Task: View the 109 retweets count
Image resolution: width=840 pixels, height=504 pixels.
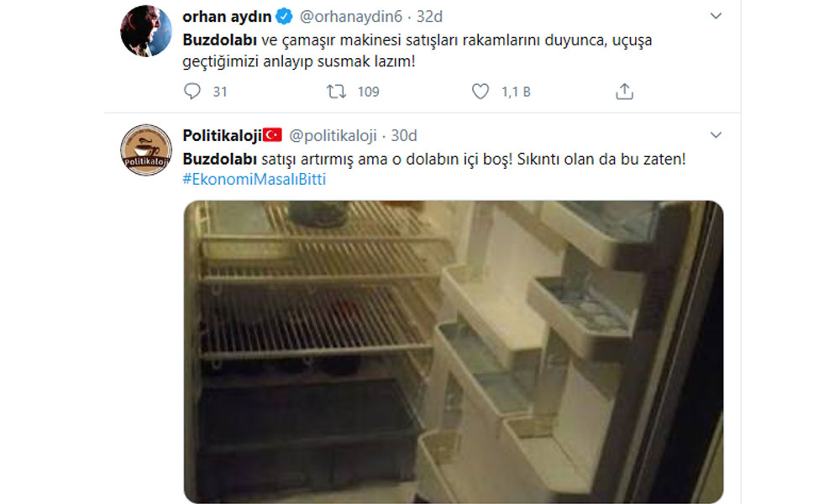Action: [x=369, y=92]
